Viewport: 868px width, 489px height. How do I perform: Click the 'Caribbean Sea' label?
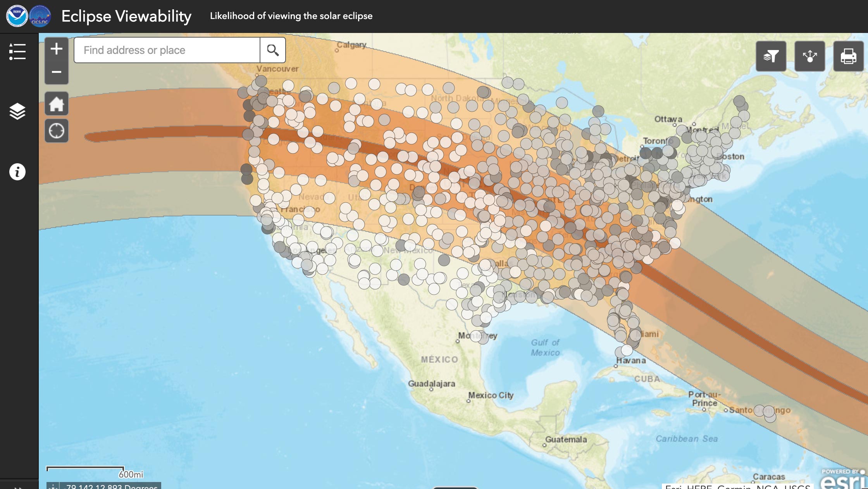[x=687, y=439]
